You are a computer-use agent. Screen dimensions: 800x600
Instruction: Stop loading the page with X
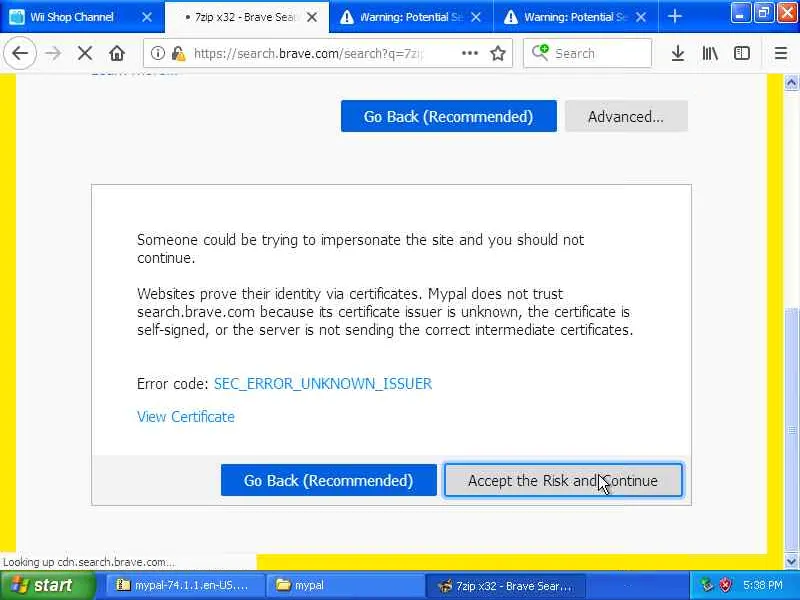85,53
